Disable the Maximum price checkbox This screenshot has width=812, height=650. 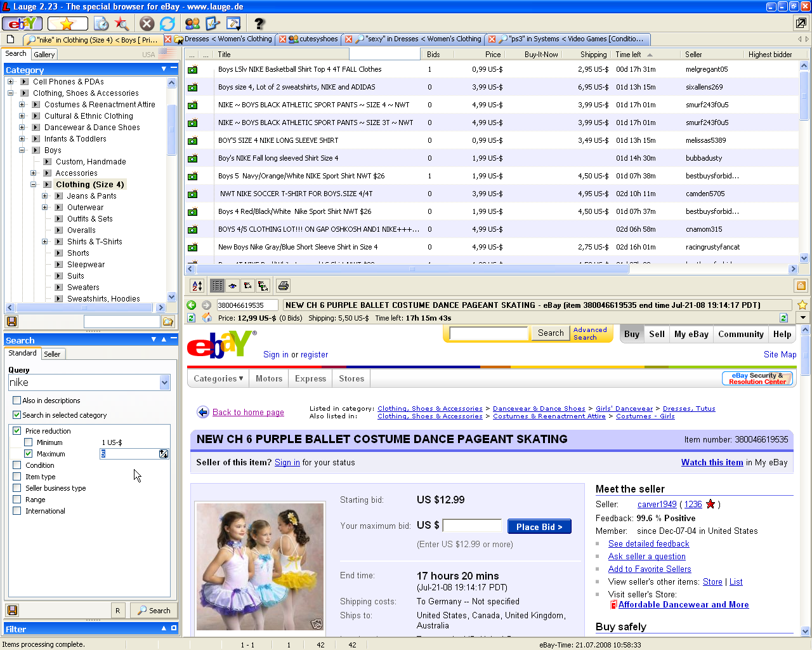(29, 454)
